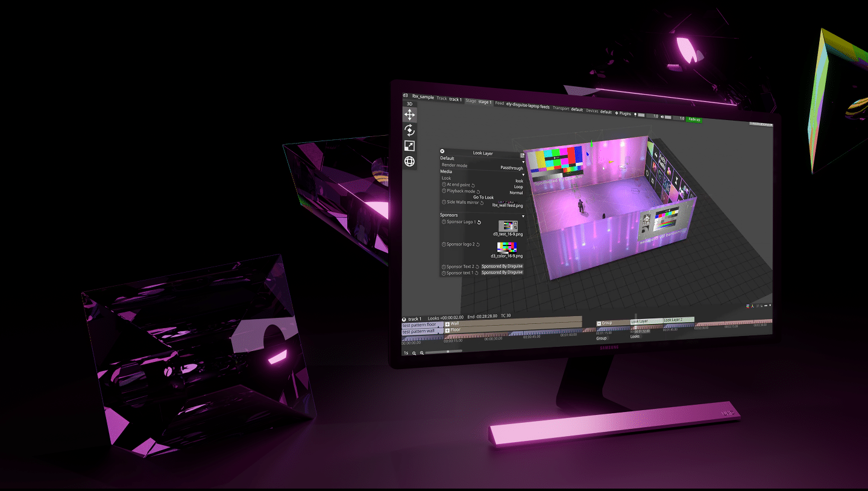
Task: Collapse the Sponsors section arrow
Action: [523, 216]
